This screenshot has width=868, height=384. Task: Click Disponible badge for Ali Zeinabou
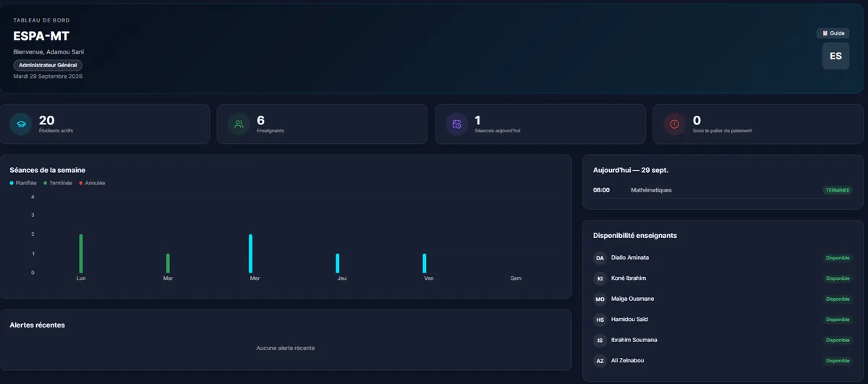coord(838,361)
